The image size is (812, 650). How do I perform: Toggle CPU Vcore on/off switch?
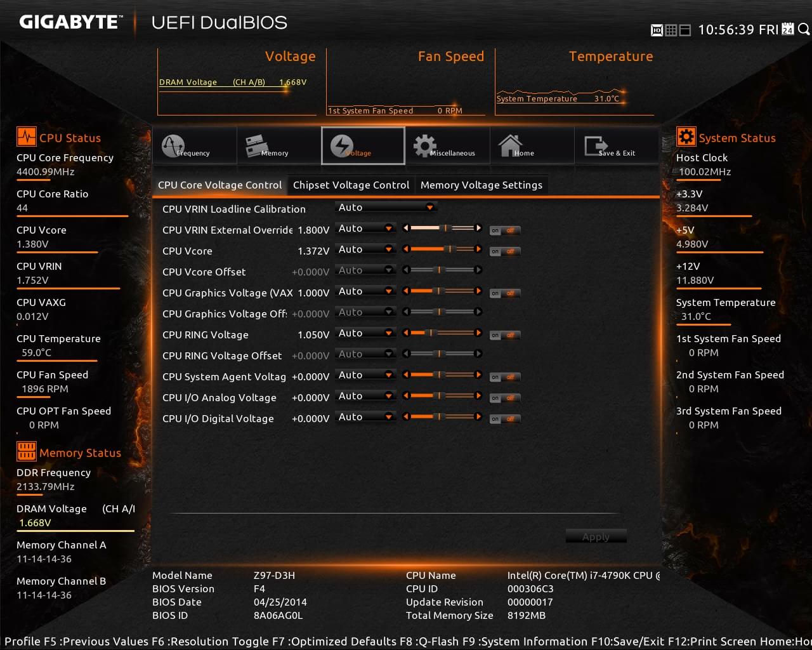pyautogui.click(x=505, y=251)
